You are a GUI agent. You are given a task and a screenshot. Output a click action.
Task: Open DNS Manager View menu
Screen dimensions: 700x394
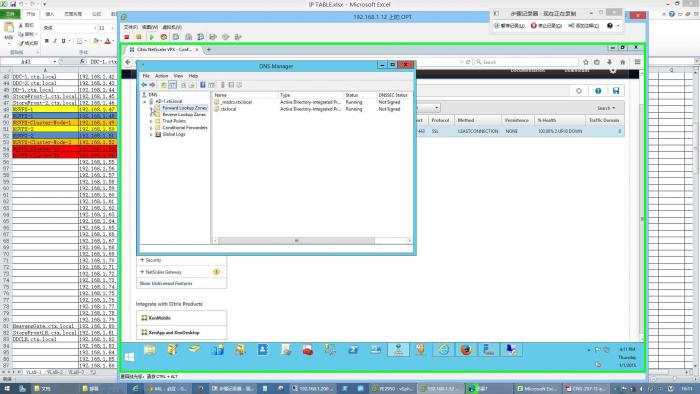(178, 76)
